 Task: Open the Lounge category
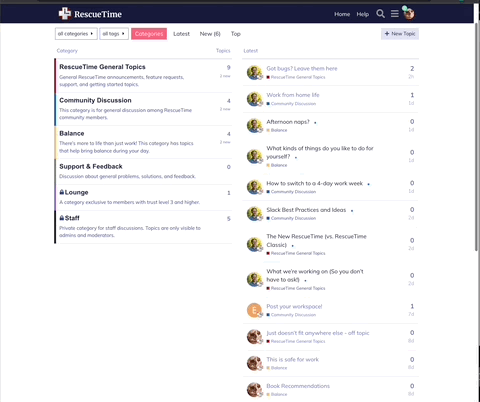coord(76,192)
